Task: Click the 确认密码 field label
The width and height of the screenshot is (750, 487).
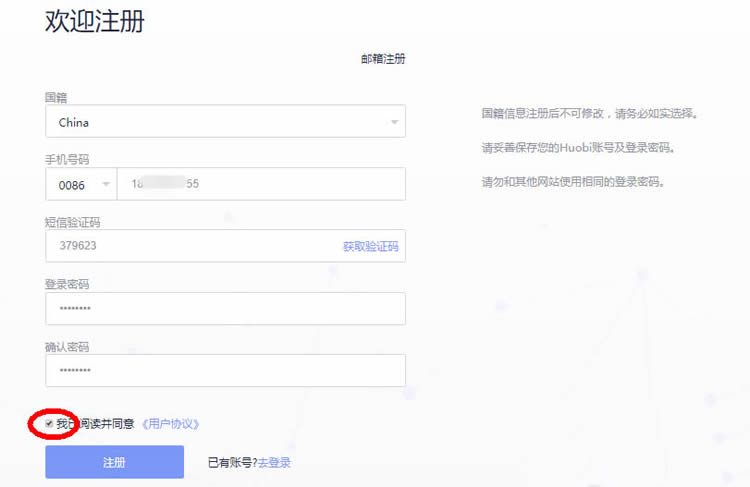Action: [x=67, y=347]
